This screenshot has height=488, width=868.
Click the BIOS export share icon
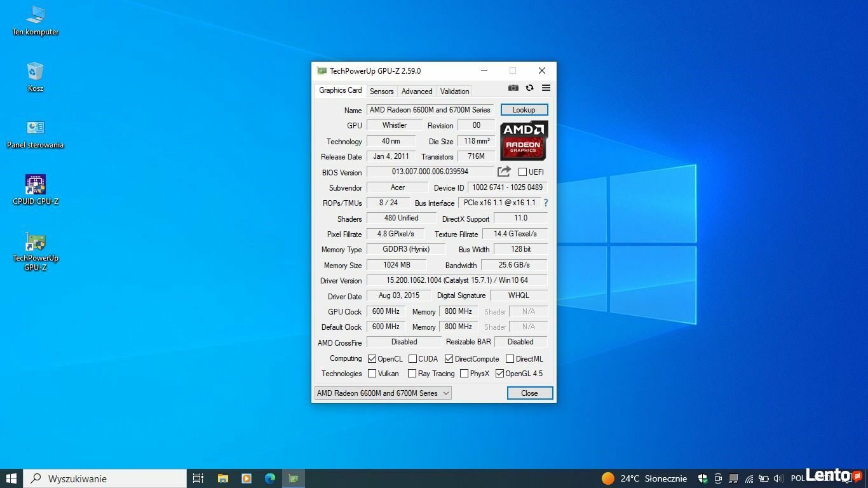coord(504,172)
